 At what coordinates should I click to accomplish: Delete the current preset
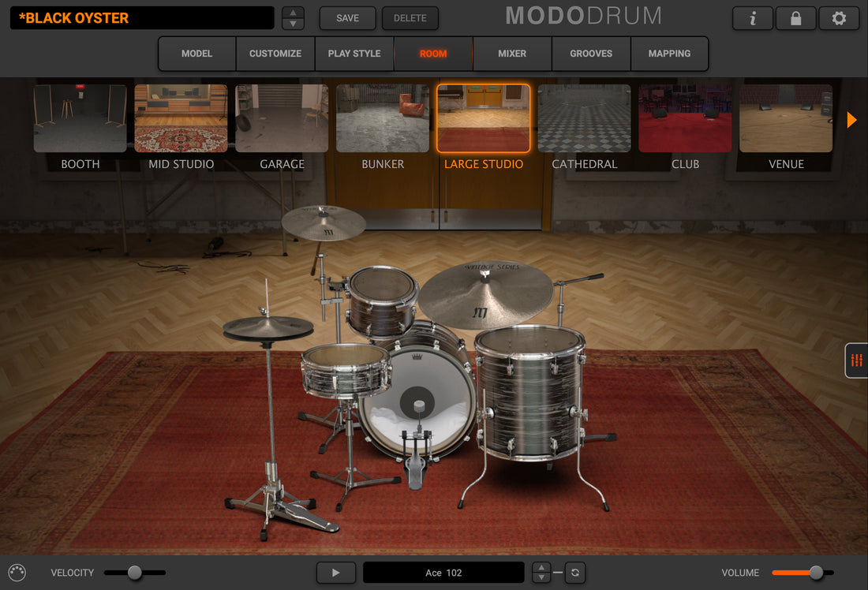(410, 18)
